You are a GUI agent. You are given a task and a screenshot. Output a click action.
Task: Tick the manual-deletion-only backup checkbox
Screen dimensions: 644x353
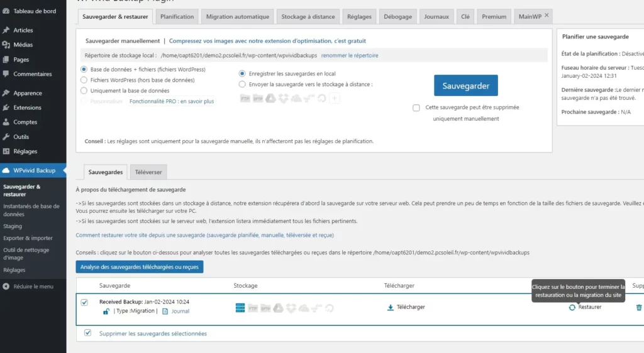click(x=416, y=108)
